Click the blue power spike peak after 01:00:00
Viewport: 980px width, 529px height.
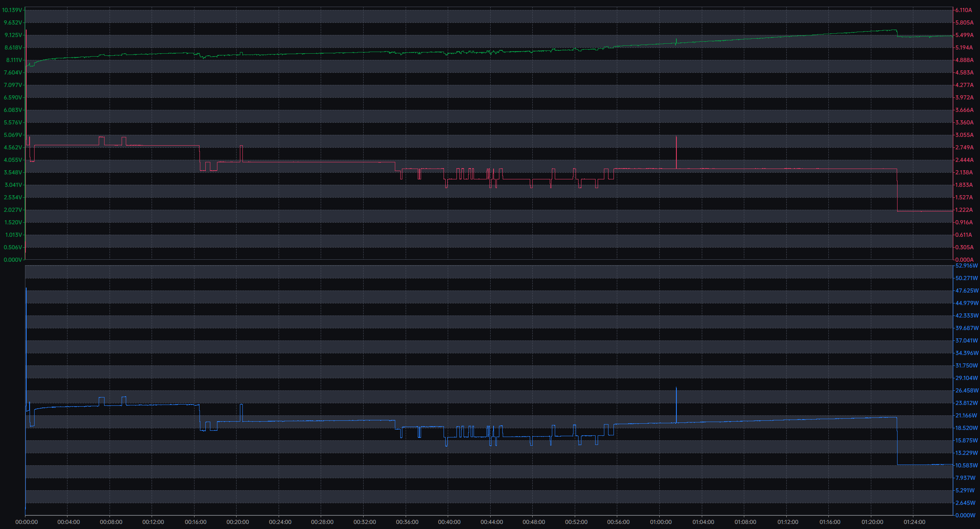(676, 387)
